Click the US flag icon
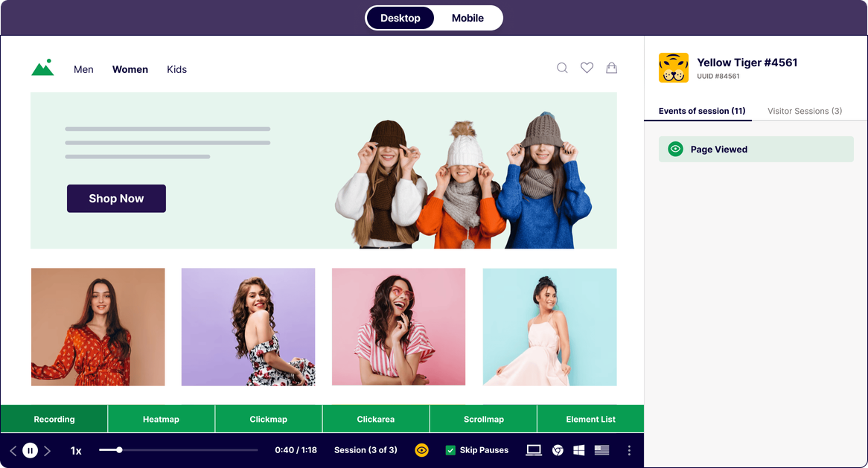Viewport: 868px width, 468px height. [x=601, y=450]
